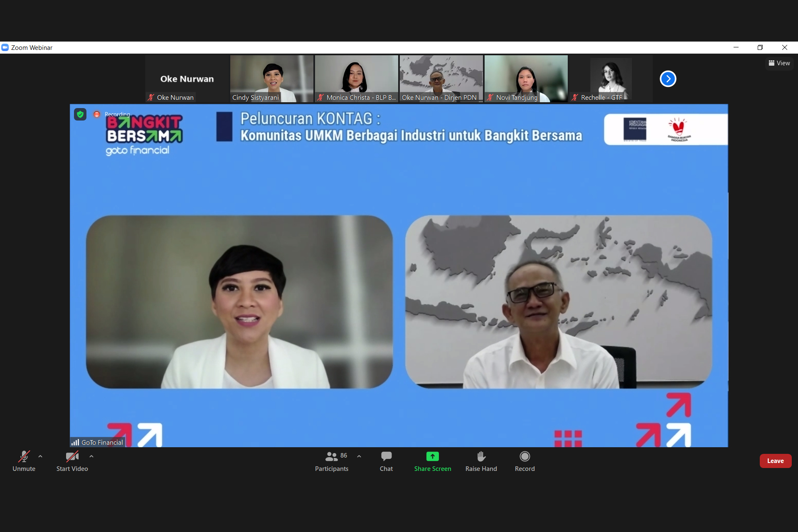The width and height of the screenshot is (798, 532).
Task: Click the red Recording indicator
Action: 96,114
